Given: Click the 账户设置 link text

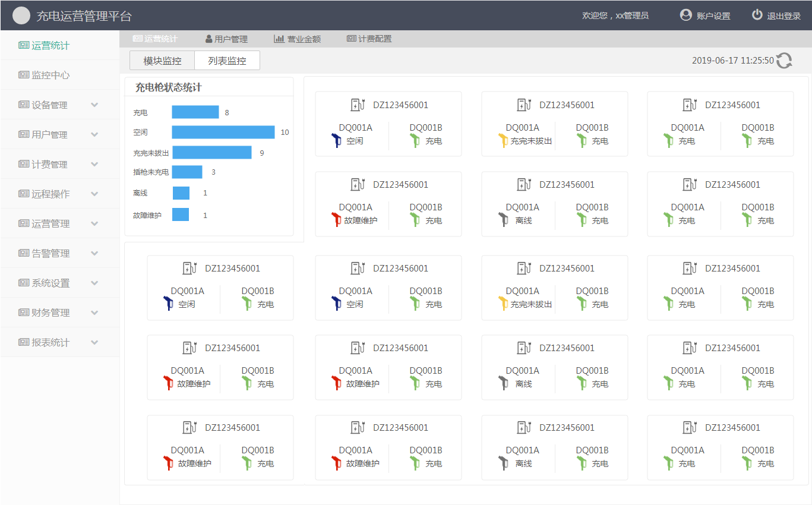Looking at the screenshot, I should coord(713,16).
